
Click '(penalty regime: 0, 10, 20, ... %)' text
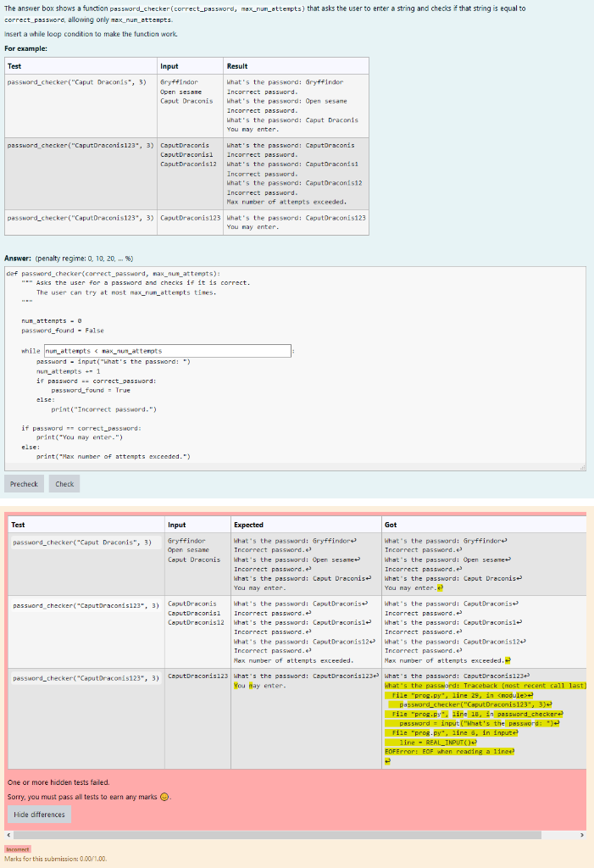[84, 259]
